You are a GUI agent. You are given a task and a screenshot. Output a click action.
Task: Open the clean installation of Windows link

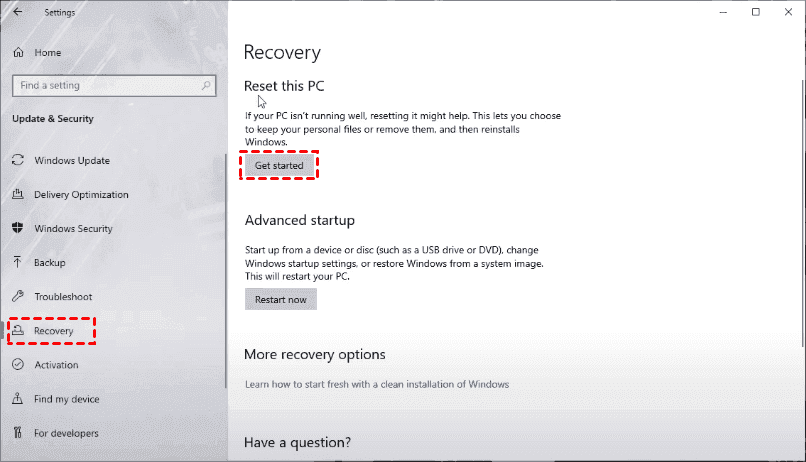point(377,384)
